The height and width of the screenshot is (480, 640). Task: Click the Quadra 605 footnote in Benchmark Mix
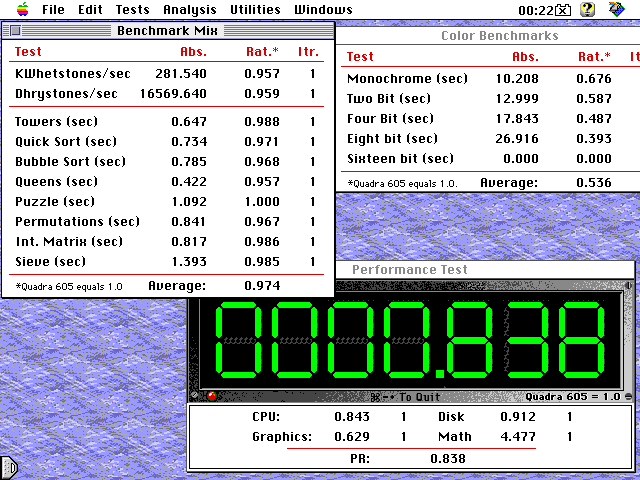[69, 287]
